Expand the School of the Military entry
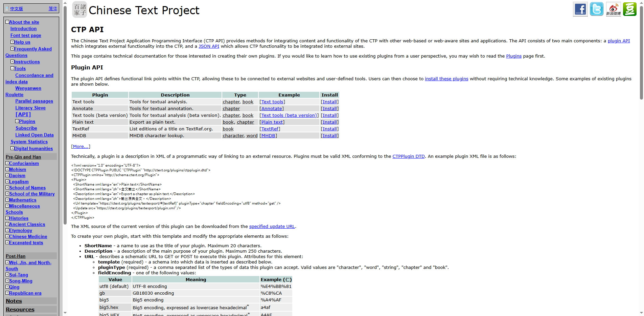 [7, 194]
